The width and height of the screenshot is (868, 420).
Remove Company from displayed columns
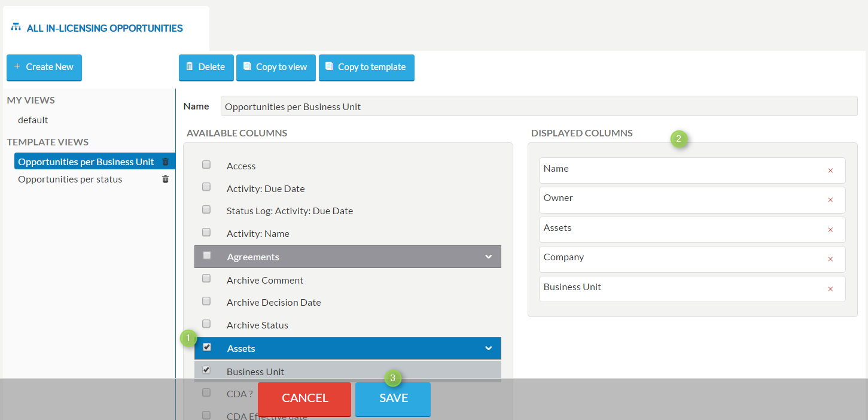[x=830, y=259]
